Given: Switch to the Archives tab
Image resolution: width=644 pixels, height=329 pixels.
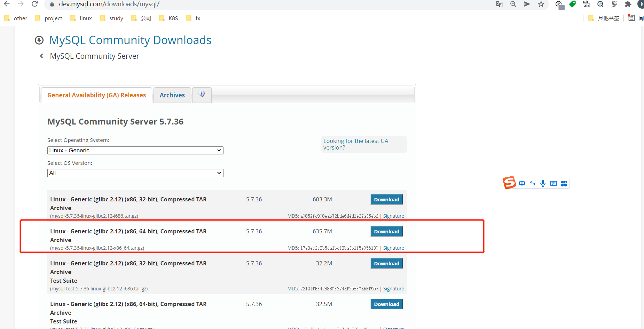Looking at the screenshot, I should (x=172, y=95).
